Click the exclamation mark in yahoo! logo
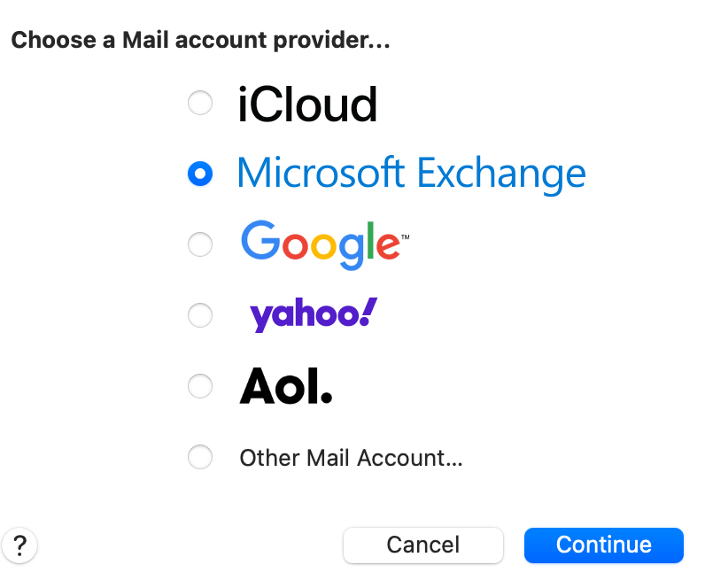Image resolution: width=705 pixels, height=588 pixels. pyautogui.click(x=368, y=311)
